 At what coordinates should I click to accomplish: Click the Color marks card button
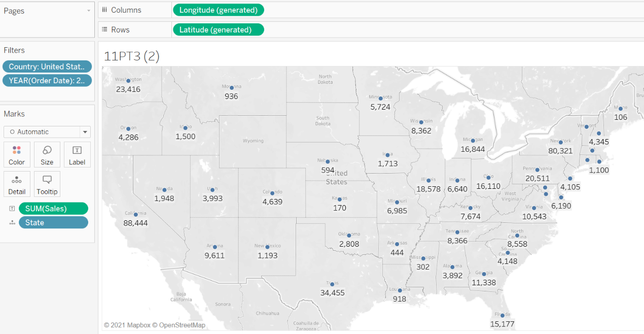coord(17,155)
